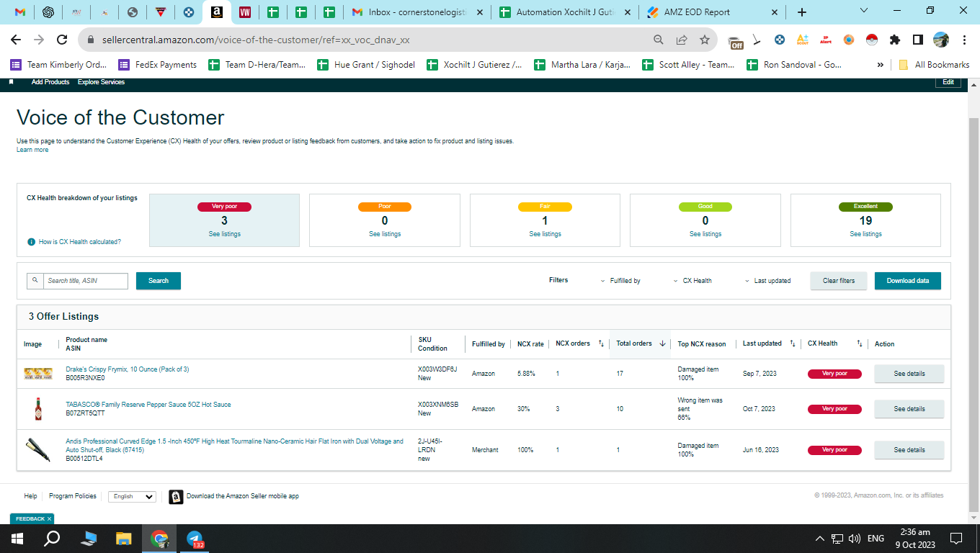Open the English language dropdown
Image resolution: width=980 pixels, height=553 pixels.
click(x=132, y=496)
